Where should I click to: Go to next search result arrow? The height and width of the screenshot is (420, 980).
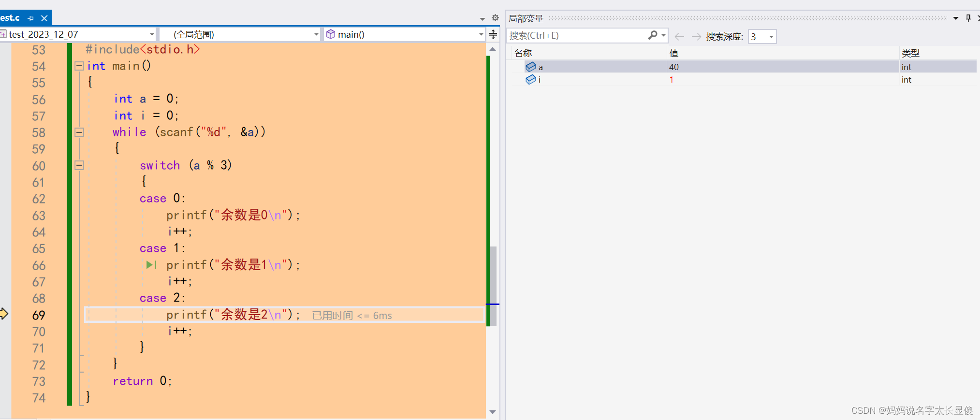click(696, 36)
